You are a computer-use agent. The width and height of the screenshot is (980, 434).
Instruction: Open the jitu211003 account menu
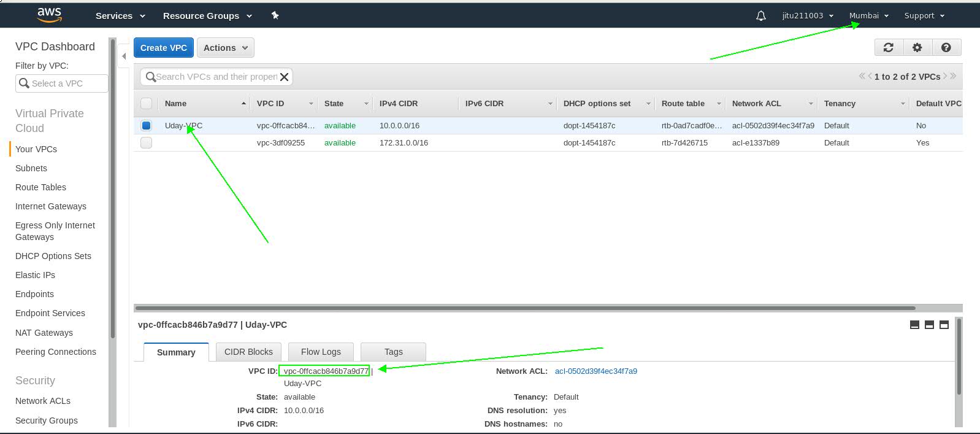pos(808,16)
